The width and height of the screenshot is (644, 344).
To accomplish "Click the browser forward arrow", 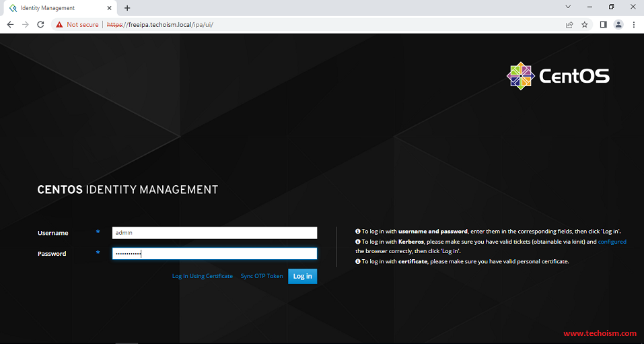I will pyautogui.click(x=26, y=25).
